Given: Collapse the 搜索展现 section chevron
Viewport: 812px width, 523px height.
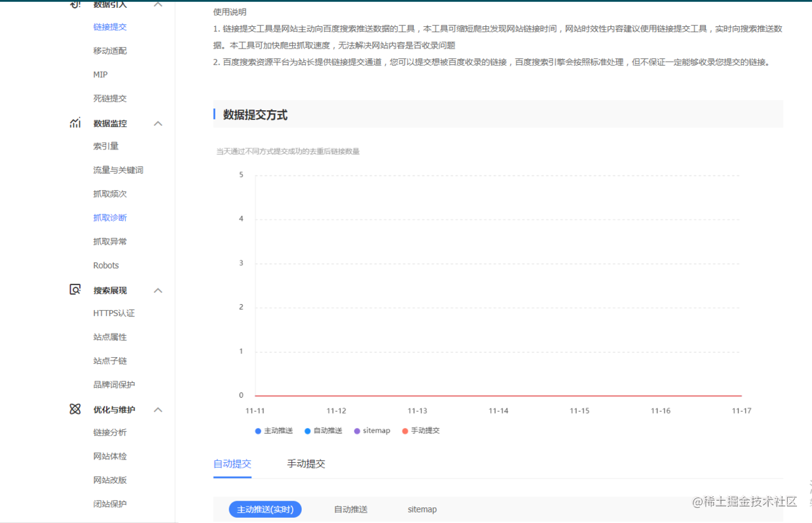Looking at the screenshot, I should tap(158, 290).
